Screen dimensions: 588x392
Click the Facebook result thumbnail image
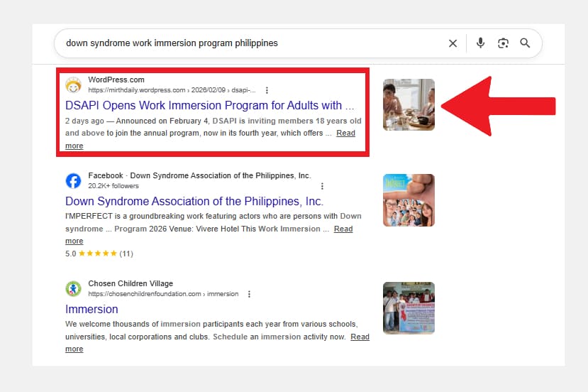pos(409,200)
